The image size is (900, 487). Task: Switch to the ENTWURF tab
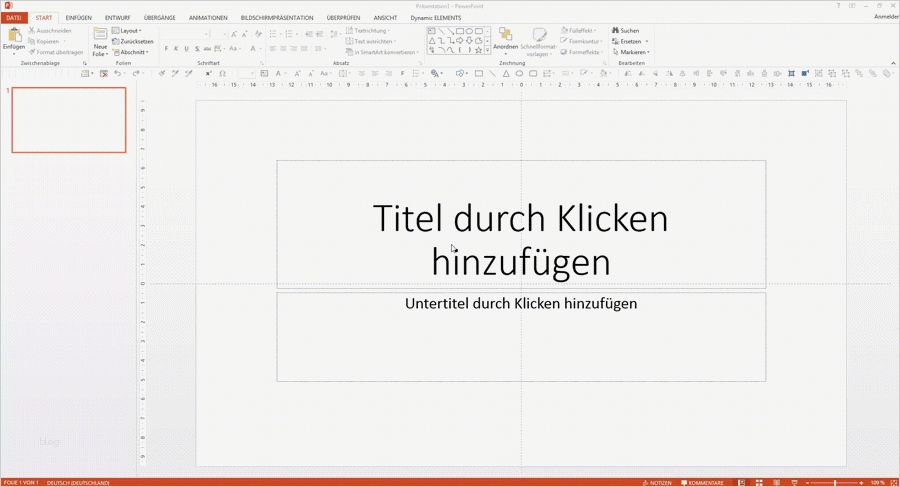coord(118,18)
